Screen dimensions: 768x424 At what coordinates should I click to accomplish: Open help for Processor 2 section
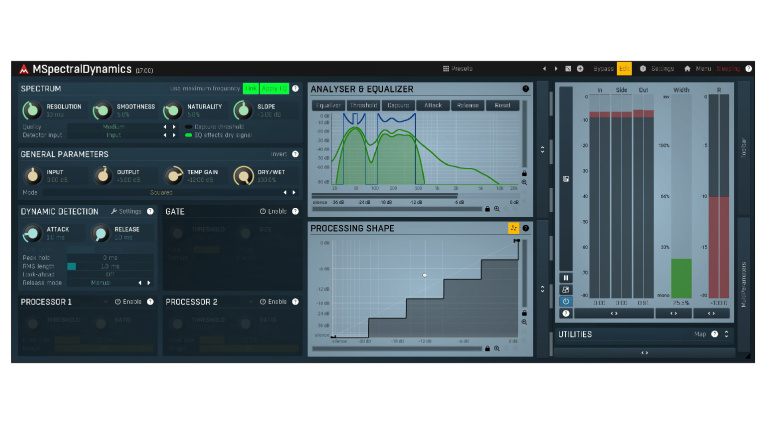pyautogui.click(x=295, y=302)
